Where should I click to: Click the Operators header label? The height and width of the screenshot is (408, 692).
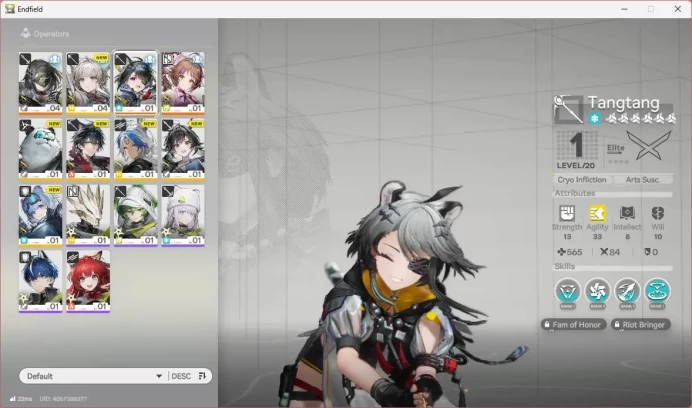coord(51,34)
